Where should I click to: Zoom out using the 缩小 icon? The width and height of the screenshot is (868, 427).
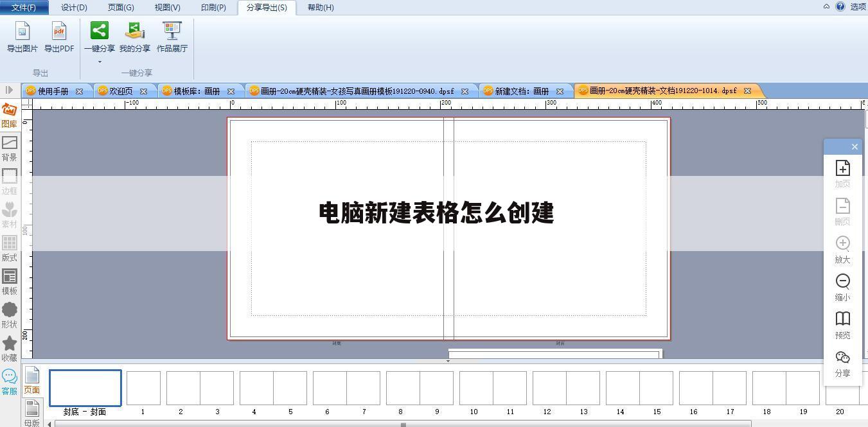842,287
